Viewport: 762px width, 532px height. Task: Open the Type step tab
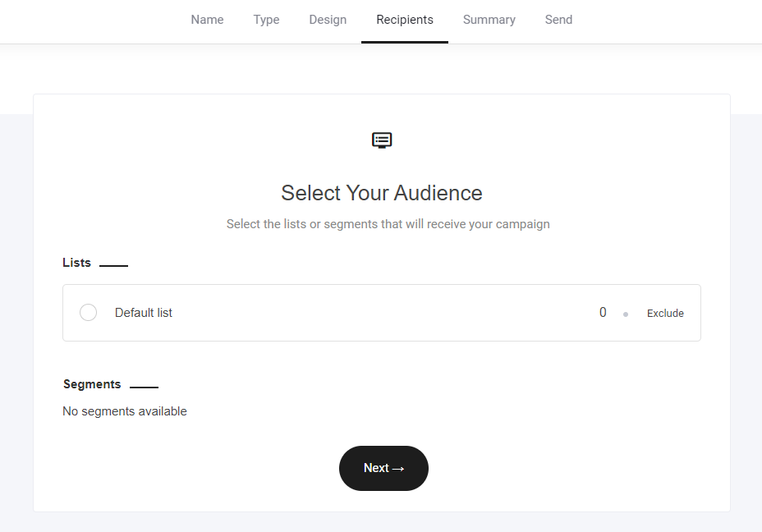[266, 20]
